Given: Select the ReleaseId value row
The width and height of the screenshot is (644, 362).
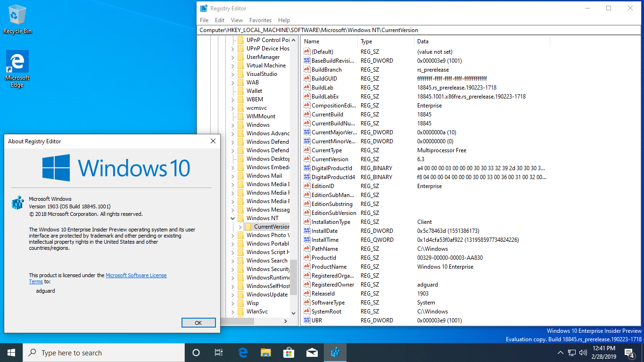Looking at the screenshot, I should [x=424, y=294].
